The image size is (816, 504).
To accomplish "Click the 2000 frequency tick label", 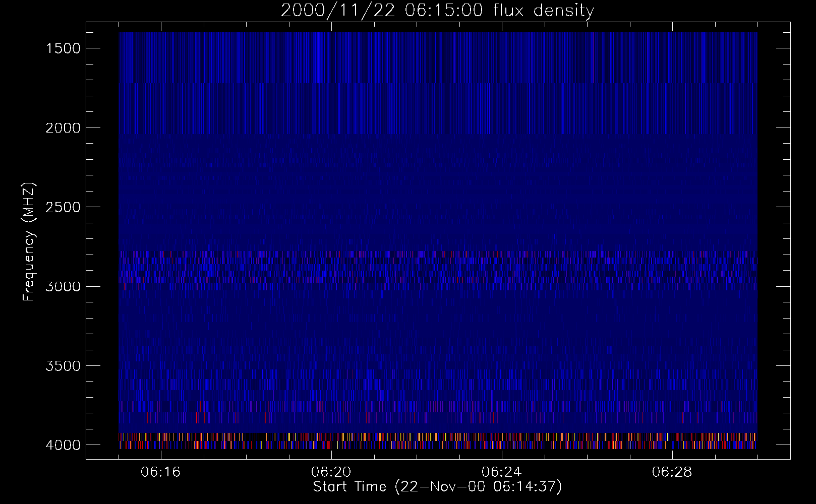I will 63,128.
